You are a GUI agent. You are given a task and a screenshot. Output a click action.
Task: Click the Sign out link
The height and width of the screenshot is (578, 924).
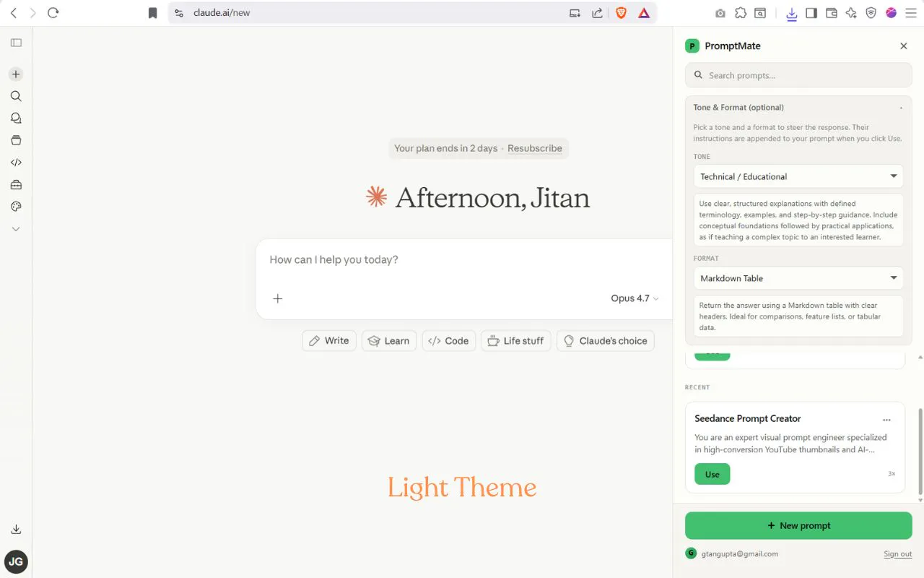click(898, 554)
